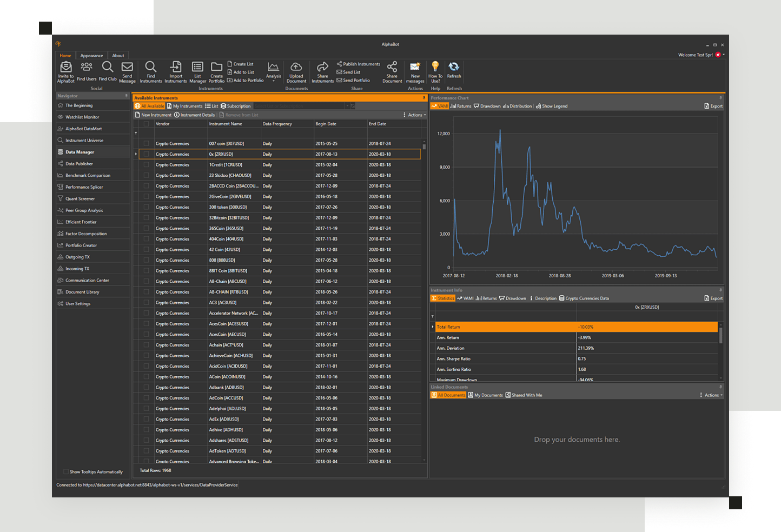781x532 pixels.
Task: Tick the checkbox for 1Credit [1CRUSD] row
Action: tap(146, 165)
